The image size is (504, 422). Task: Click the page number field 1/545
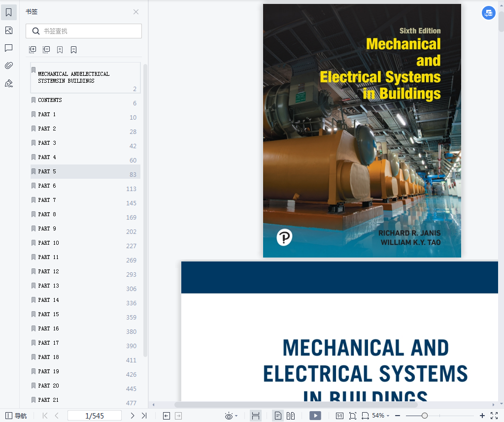pyautogui.click(x=95, y=416)
